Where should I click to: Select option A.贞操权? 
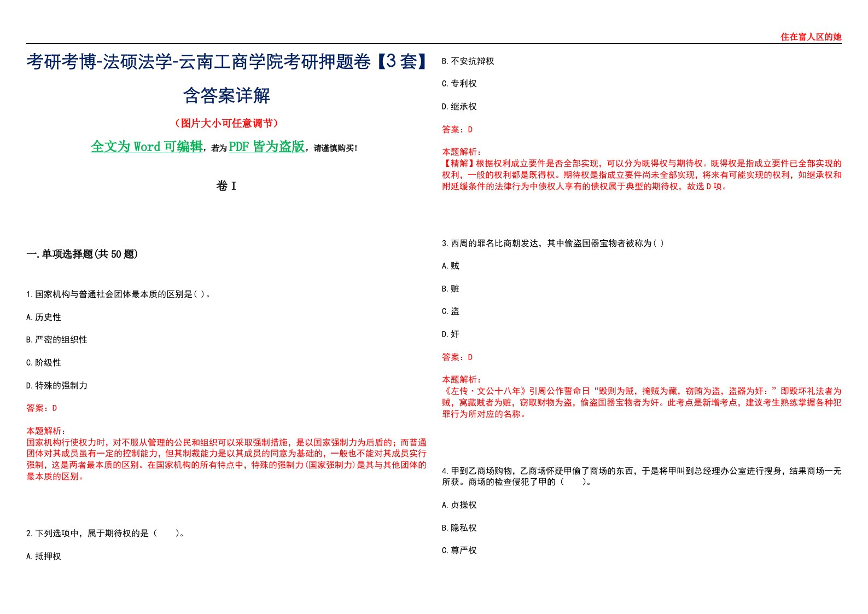[x=459, y=505]
